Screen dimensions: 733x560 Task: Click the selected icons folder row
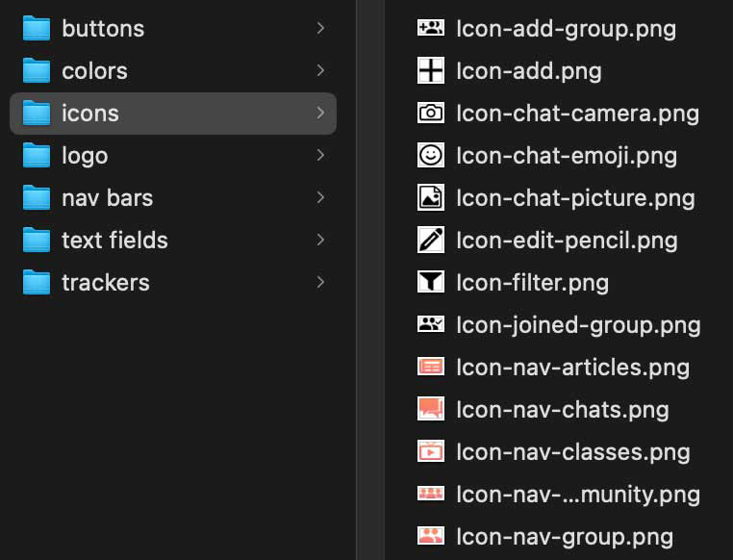173,113
